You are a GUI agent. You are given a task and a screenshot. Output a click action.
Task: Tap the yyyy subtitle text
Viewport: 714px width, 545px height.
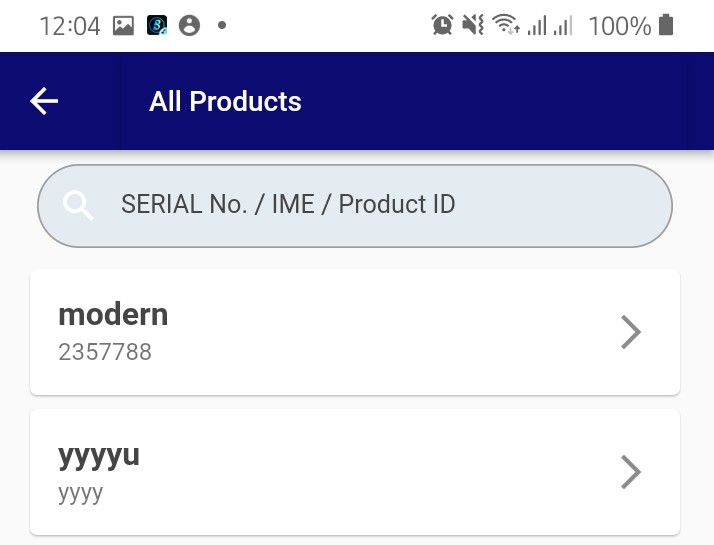coord(81,494)
